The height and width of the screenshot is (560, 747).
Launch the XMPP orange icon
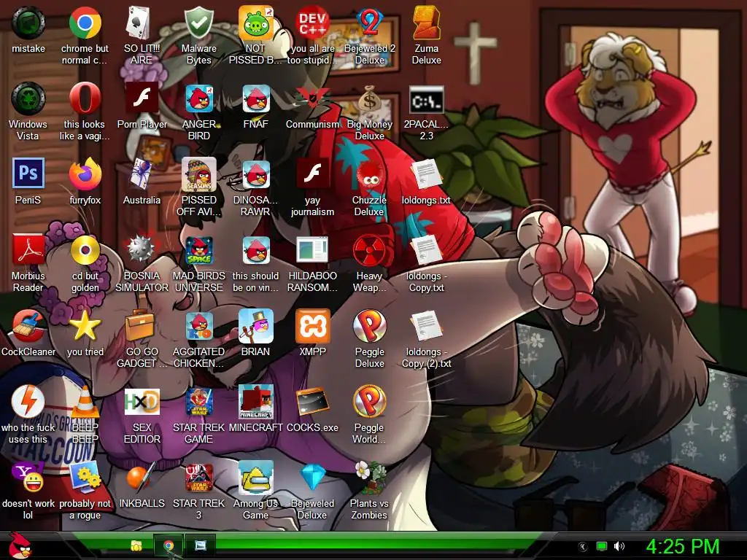pos(312,326)
